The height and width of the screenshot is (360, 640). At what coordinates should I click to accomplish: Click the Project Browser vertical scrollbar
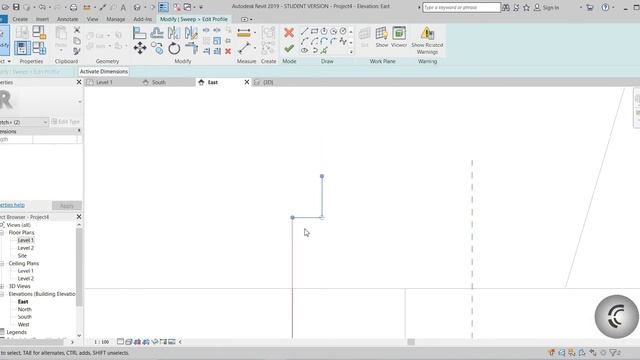point(79,267)
